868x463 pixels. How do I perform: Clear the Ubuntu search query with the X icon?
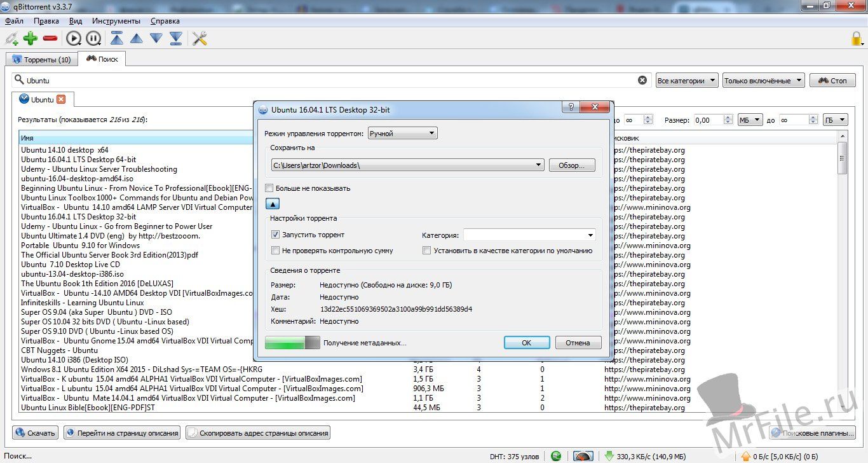coord(642,80)
